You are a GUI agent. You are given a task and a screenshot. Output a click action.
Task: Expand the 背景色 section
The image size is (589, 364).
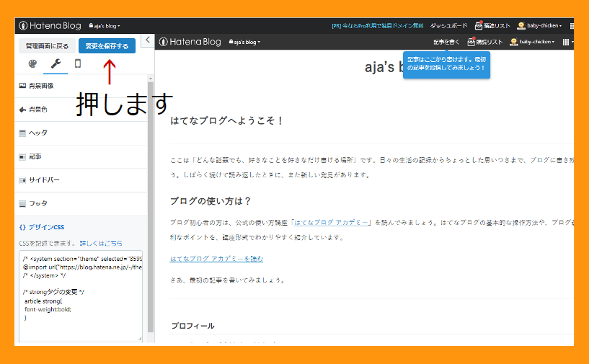(x=81, y=110)
